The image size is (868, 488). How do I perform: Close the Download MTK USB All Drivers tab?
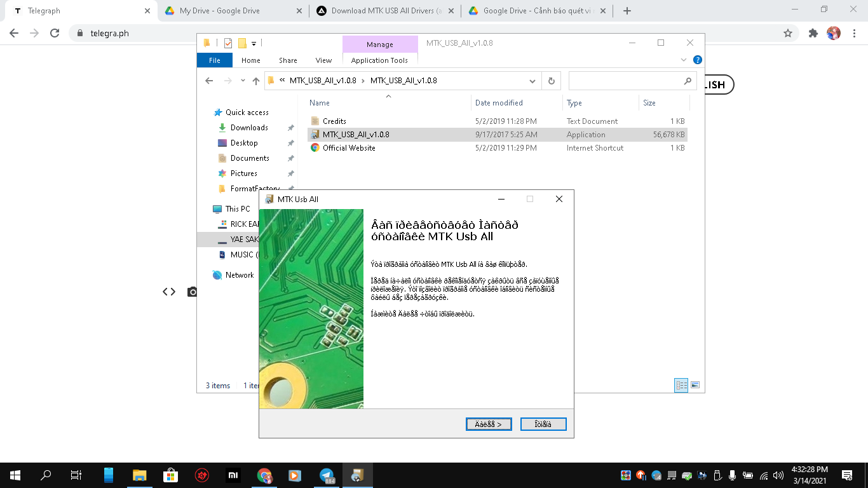(x=451, y=11)
